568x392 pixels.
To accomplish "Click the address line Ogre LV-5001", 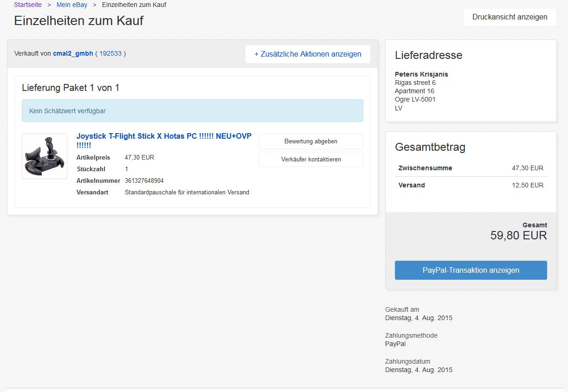I will click(x=415, y=99).
